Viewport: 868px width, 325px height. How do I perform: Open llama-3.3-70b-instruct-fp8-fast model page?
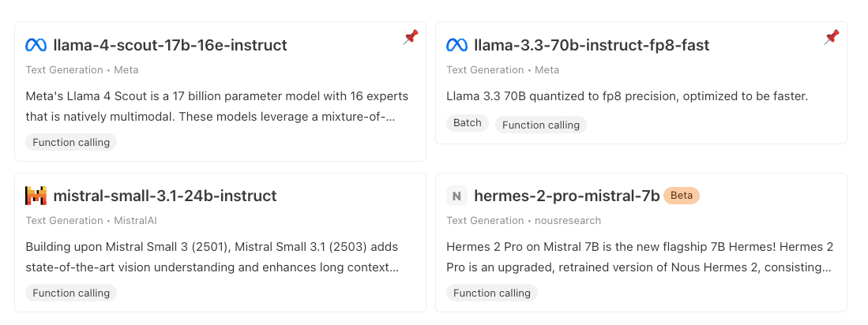click(591, 46)
